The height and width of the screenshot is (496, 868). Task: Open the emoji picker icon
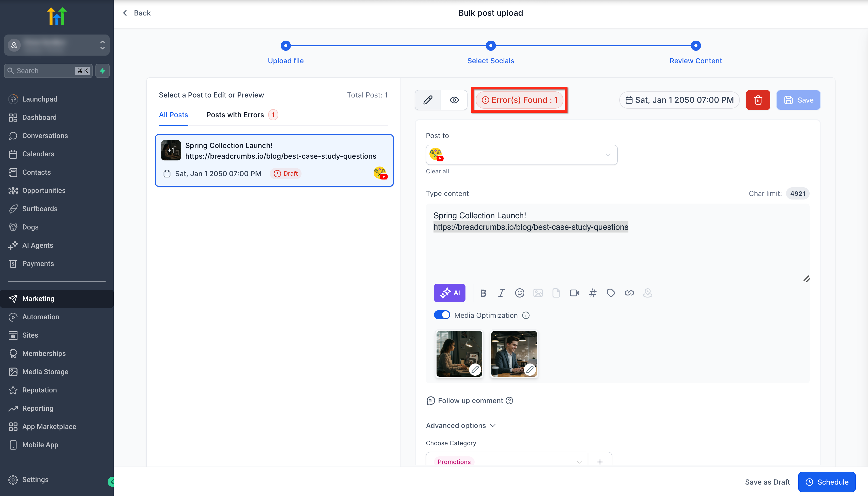point(519,293)
